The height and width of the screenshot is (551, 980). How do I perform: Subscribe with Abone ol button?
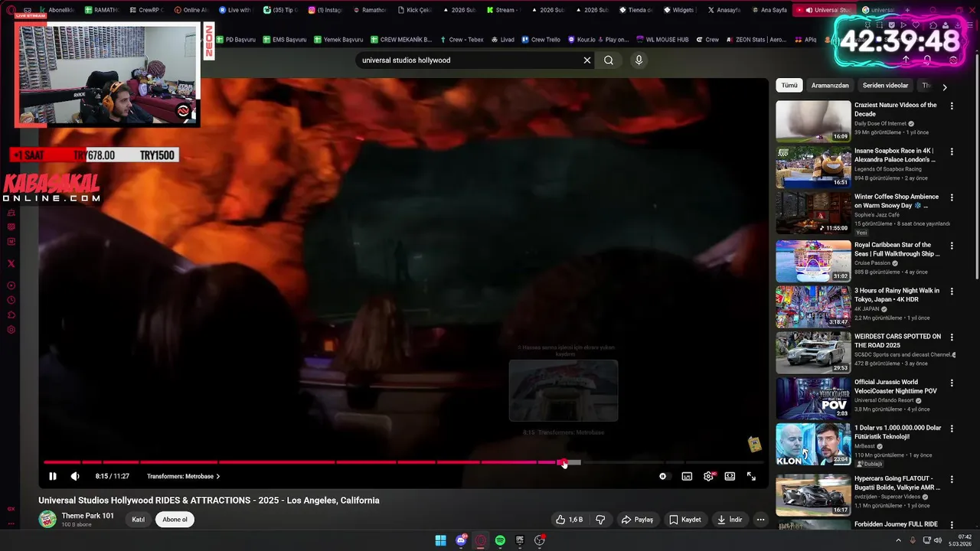pos(175,520)
